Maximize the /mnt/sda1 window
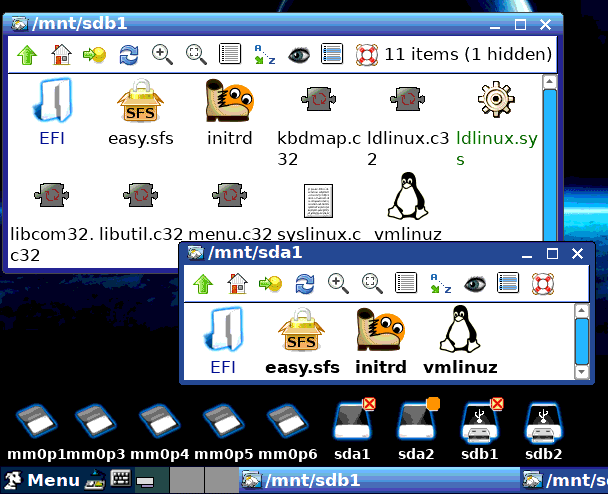This screenshot has height=494, width=608. click(x=552, y=254)
